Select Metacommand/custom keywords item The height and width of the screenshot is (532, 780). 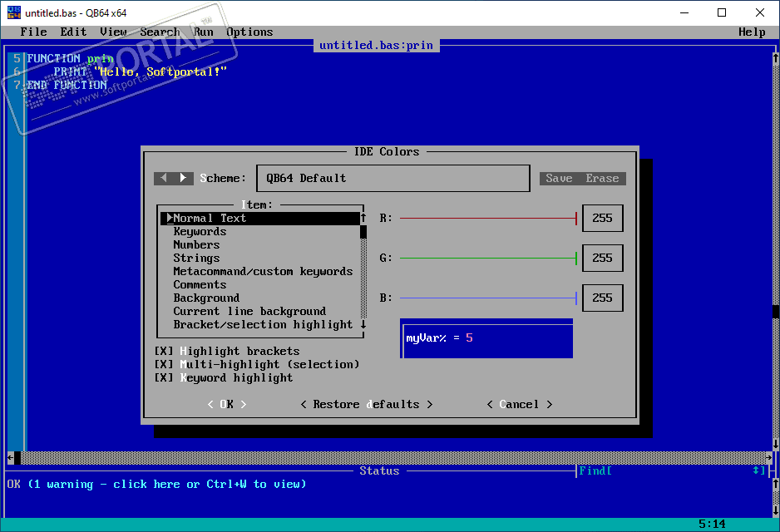(x=260, y=272)
